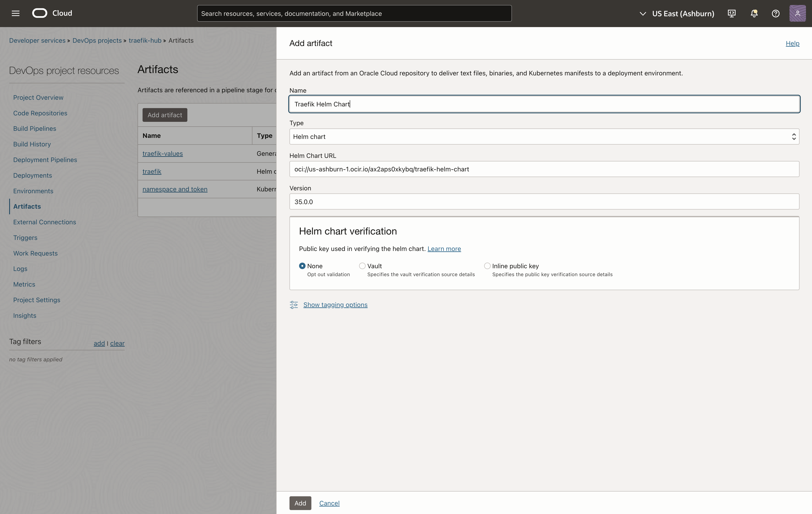Click the Add button
This screenshot has width=812, height=514.
tap(300, 503)
